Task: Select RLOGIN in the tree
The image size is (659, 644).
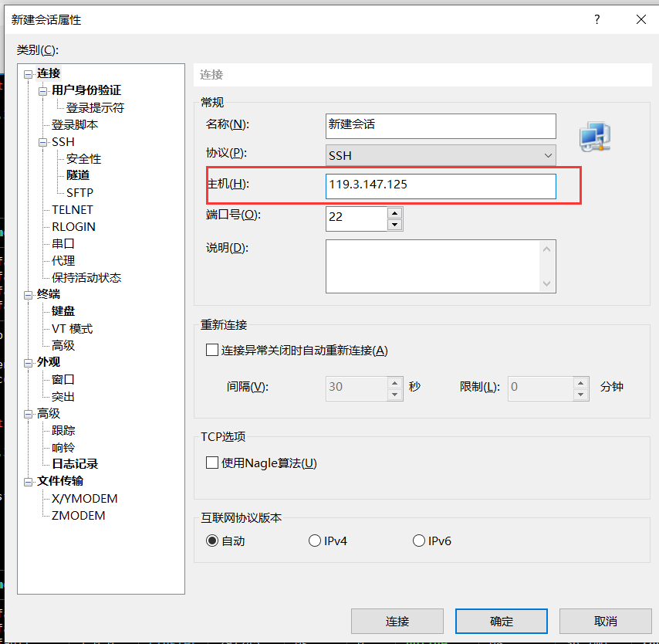Action: point(73,227)
